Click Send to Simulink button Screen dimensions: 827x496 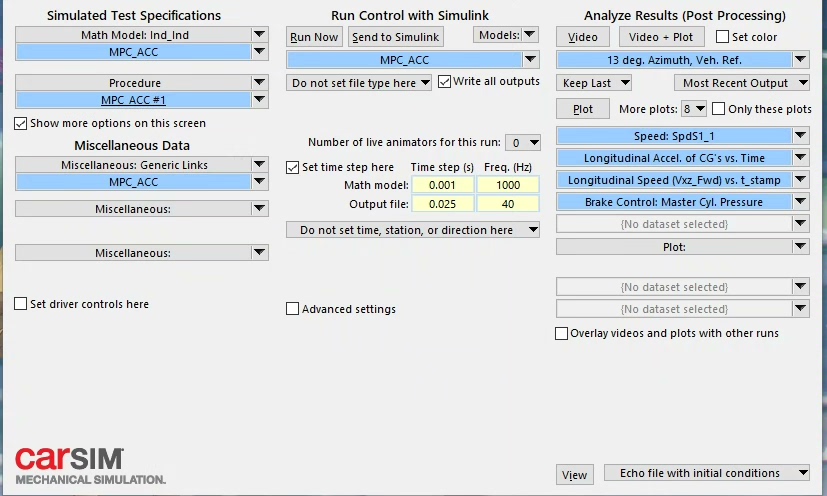(396, 37)
